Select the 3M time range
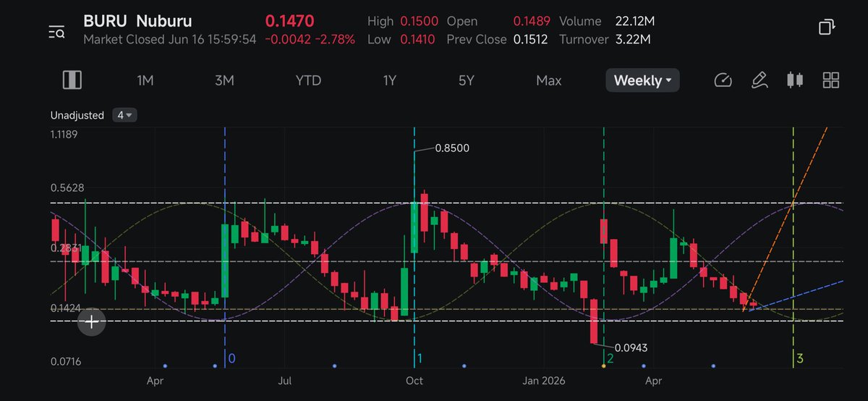This screenshot has height=401, width=868. [224, 80]
